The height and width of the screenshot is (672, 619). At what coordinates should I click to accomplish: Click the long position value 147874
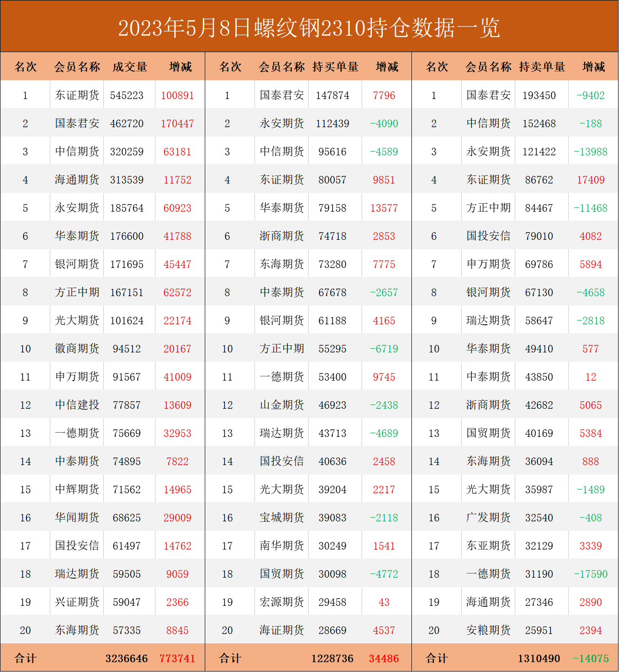(333, 95)
